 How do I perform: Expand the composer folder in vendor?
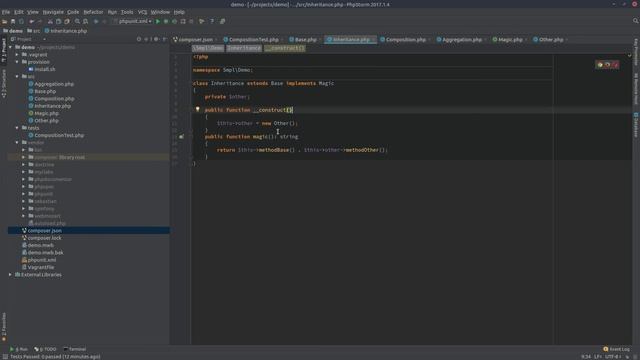(x=24, y=157)
